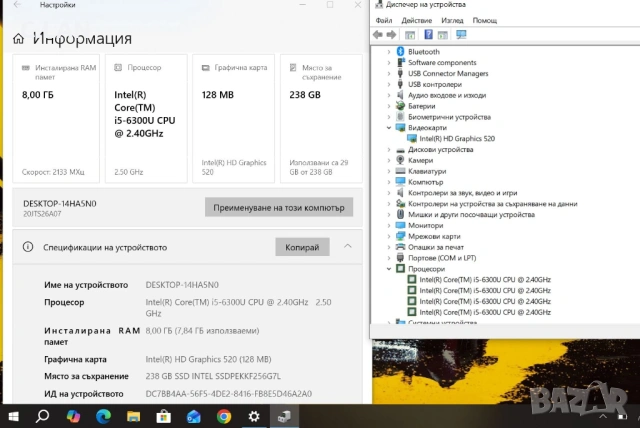The image size is (640, 428).
Task: Open the Изглед menu
Action: tap(452, 20)
